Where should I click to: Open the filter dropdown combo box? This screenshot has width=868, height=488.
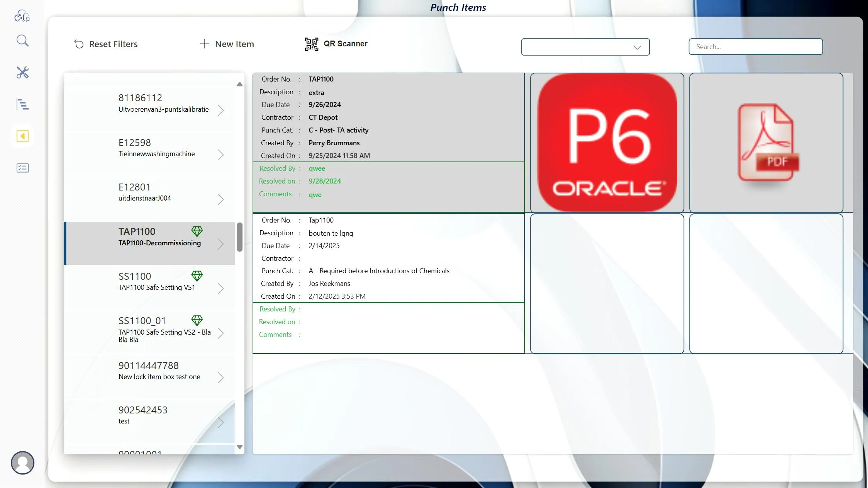pyautogui.click(x=585, y=47)
